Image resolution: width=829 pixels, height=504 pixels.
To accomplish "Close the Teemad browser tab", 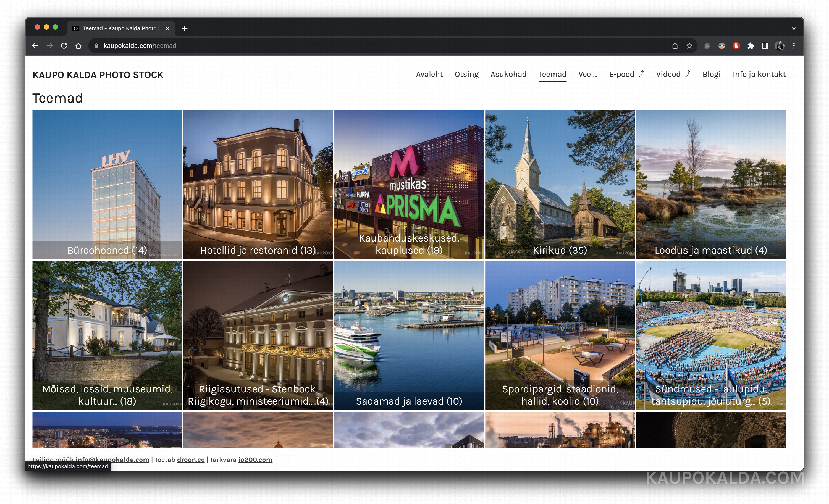I will click(x=167, y=28).
